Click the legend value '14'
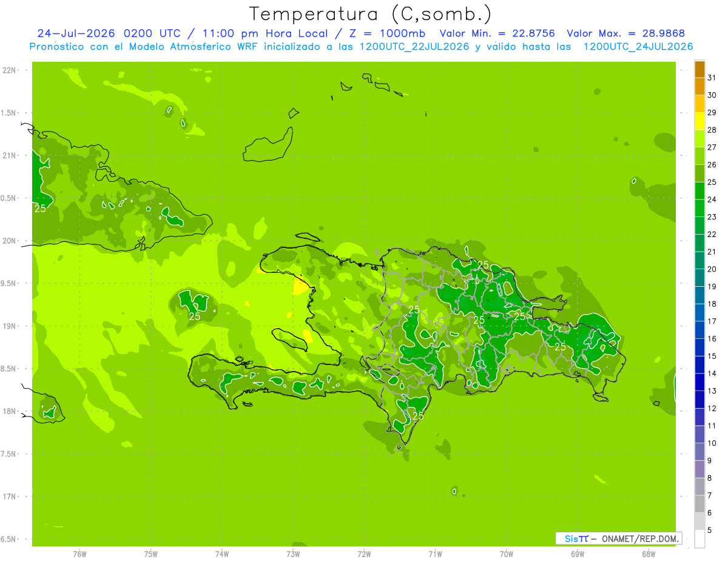The image size is (728, 562). click(x=712, y=373)
